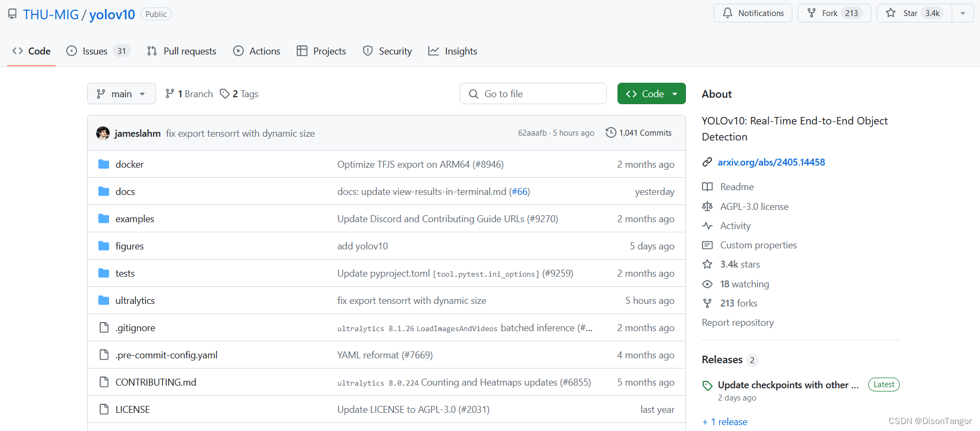Expand the main branch selector dropdown
This screenshot has width=980, height=431.
click(121, 93)
